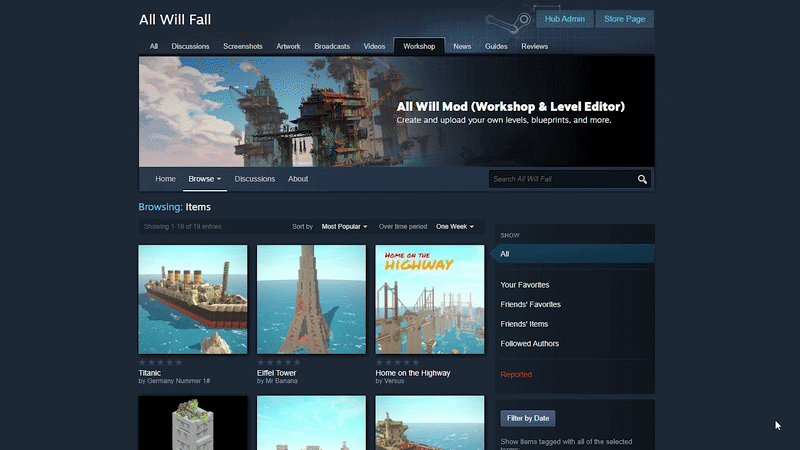Viewport: 800px width, 450px height.
Task: Click the Titanic star rating
Action: 160,362
